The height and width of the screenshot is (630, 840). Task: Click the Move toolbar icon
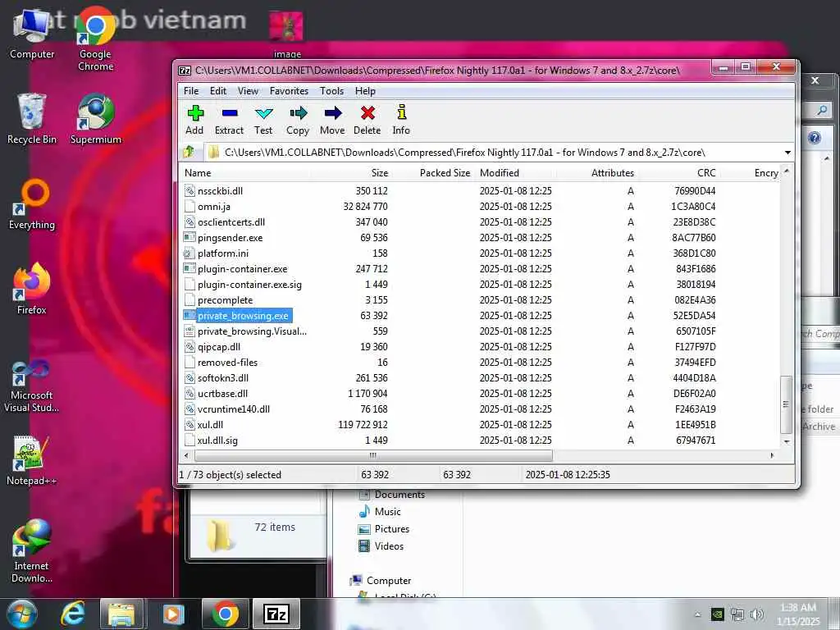pyautogui.click(x=332, y=120)
